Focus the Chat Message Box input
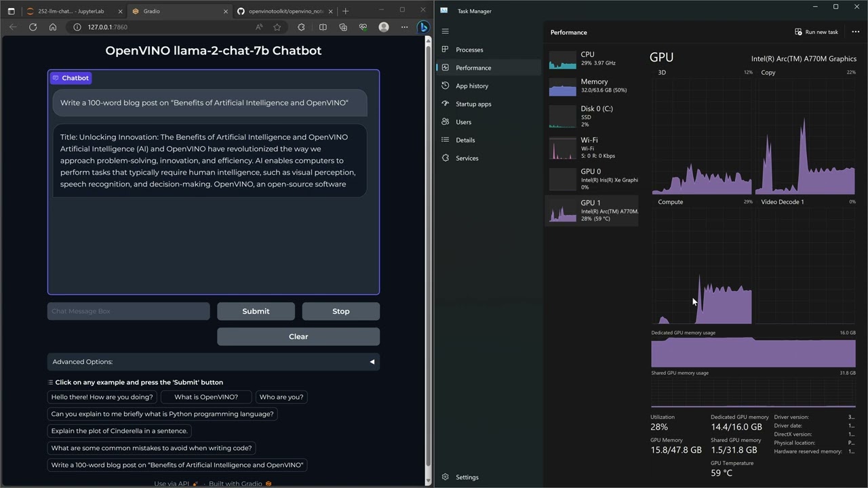This screenshot has width=868, height=488. 129,311
